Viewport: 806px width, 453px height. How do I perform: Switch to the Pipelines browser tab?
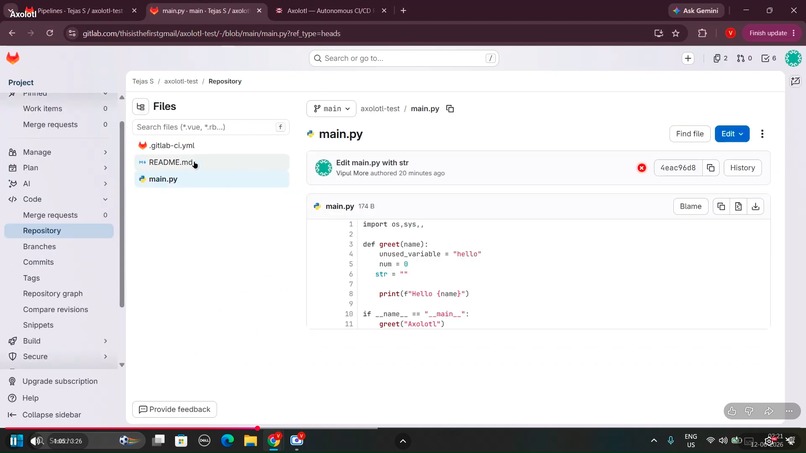[x=82, y=10]
